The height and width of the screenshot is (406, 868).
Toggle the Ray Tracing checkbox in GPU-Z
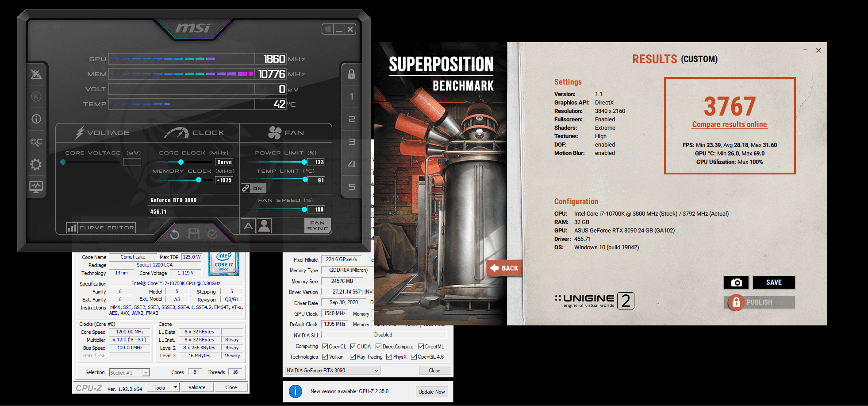353,357
